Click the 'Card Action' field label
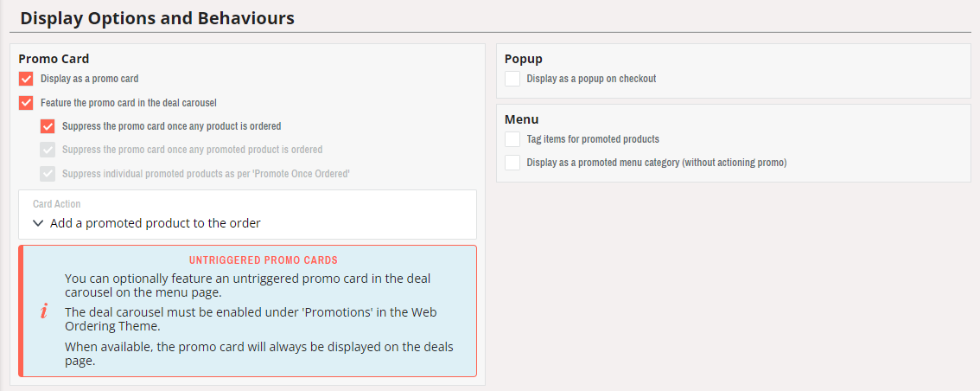The height and width of the screenshot is (391, 980). (x=57, y=204)
